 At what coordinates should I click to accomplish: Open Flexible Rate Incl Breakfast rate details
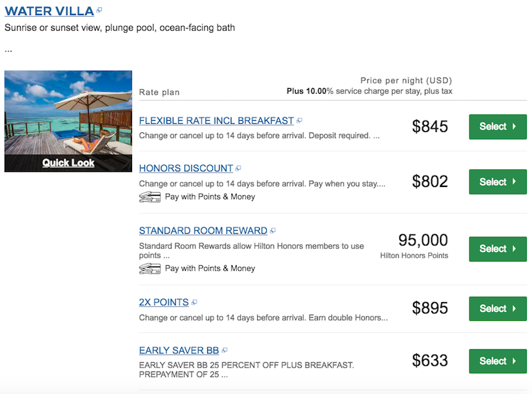coord(216,121)
